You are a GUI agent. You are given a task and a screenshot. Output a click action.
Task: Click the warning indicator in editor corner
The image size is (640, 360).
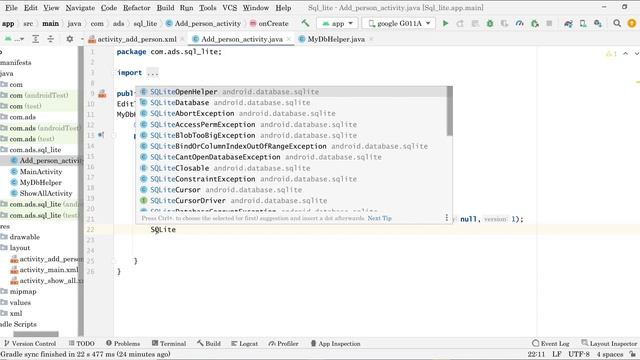coord(611,53)
